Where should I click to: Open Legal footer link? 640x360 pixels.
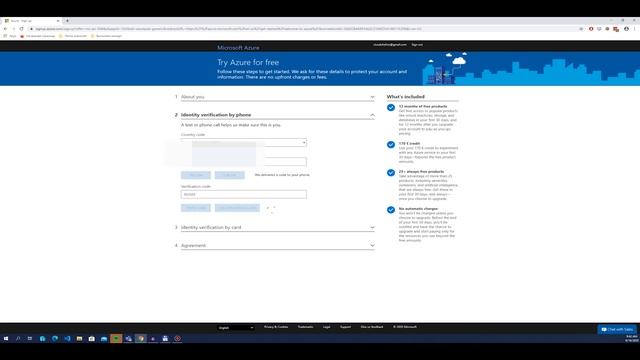[x=327, y=327]
